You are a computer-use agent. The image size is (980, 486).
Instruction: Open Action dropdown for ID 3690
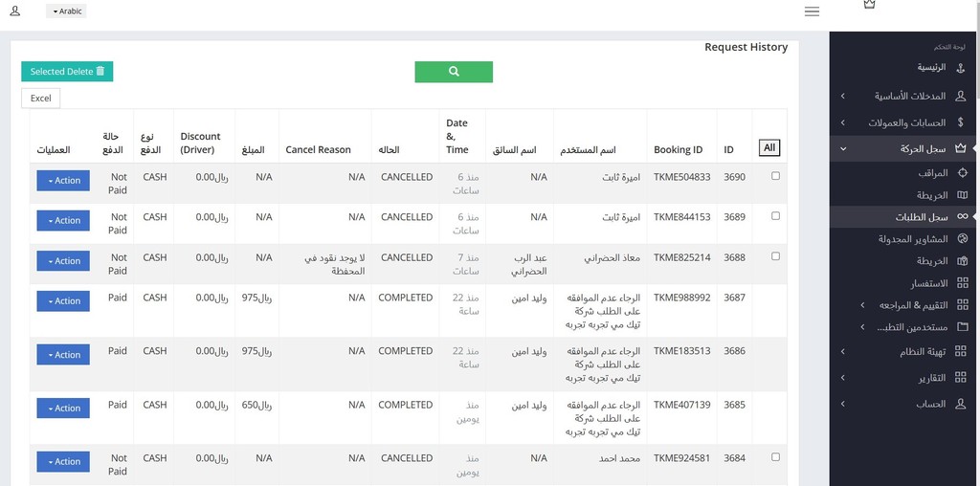tap(63, 181)
